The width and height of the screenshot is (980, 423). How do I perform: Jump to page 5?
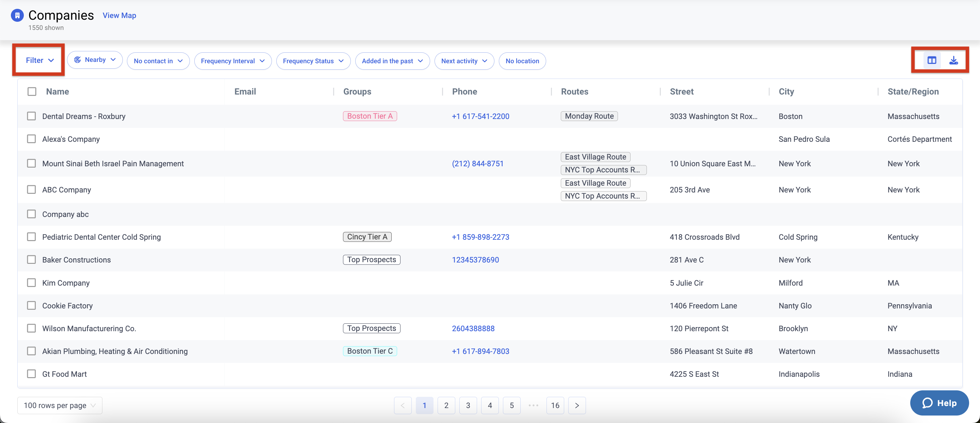(512, 406)
